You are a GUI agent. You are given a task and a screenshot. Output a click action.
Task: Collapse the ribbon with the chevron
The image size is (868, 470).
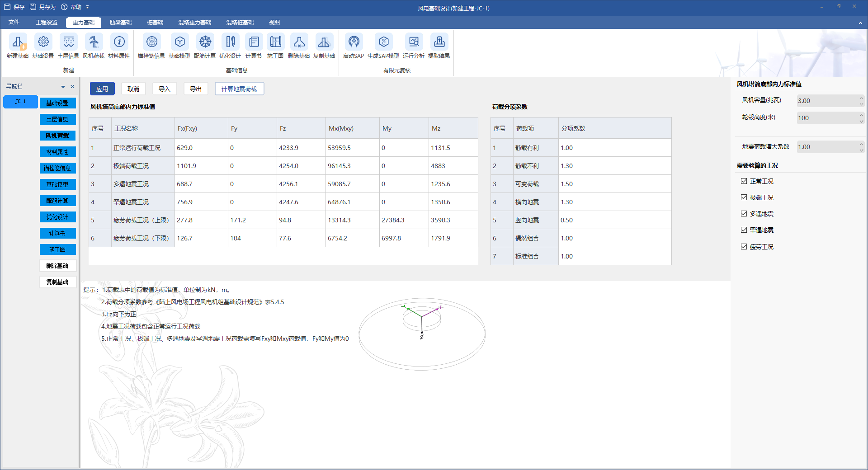click(x=860, y=23)
